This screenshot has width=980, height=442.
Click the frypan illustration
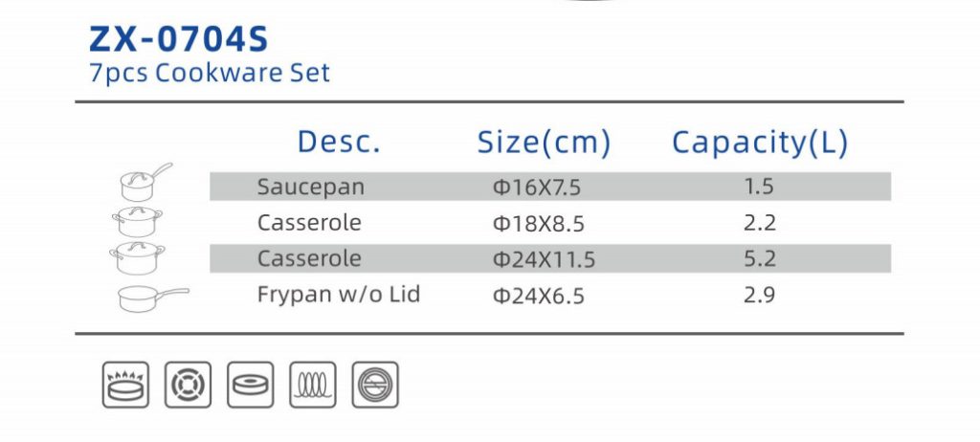pyautogui.click(x=153, y=298)
